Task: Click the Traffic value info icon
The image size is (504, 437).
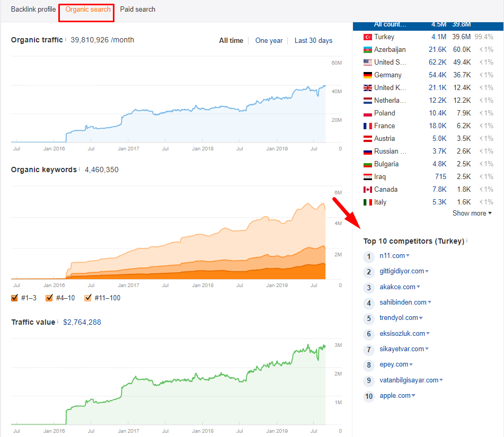Action: [58, 322]
